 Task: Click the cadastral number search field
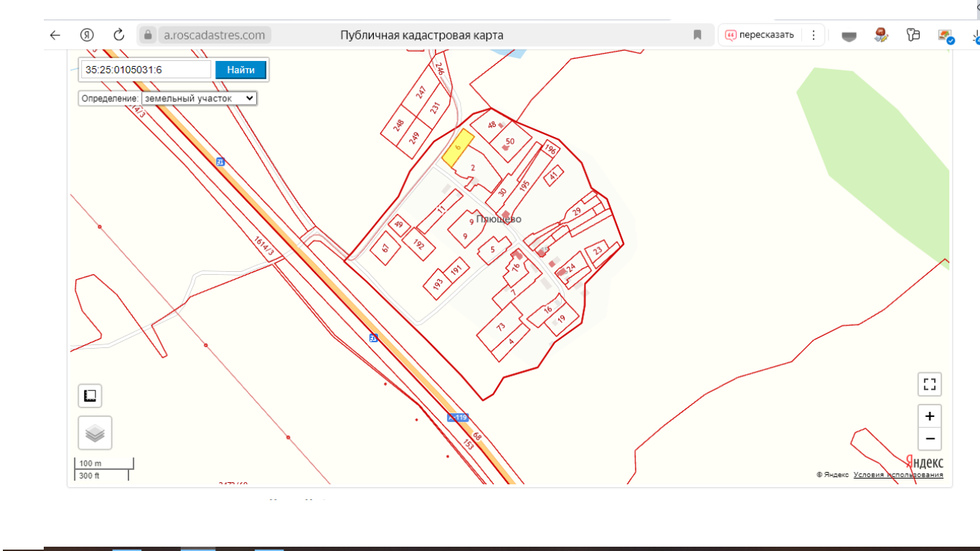coord(146,70)
